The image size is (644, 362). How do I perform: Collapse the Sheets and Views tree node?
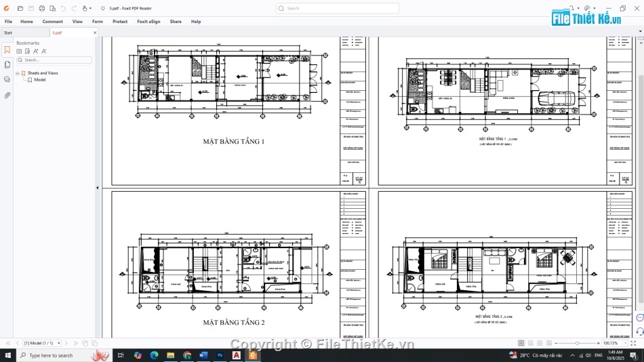(x=17, y=73)
